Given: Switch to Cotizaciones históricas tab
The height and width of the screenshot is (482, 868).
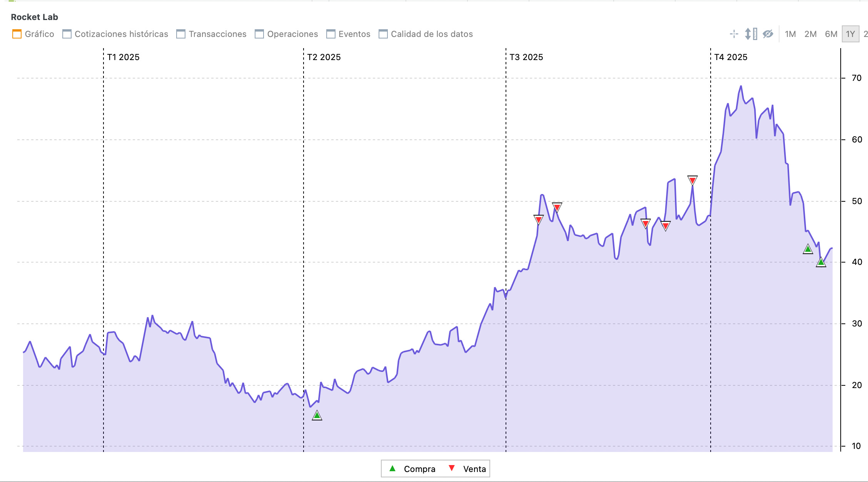Looking at the screenshot, I should point(121,34).
